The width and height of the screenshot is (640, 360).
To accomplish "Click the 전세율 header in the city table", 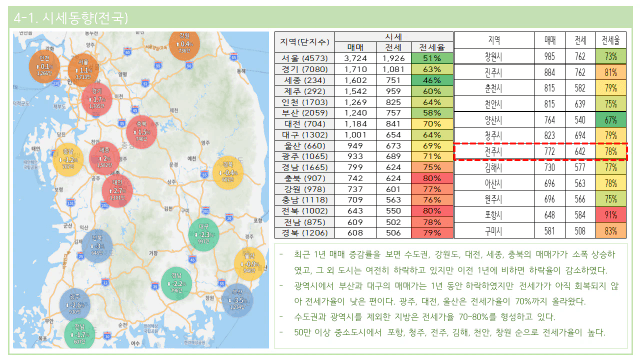I will pos(611,40).
